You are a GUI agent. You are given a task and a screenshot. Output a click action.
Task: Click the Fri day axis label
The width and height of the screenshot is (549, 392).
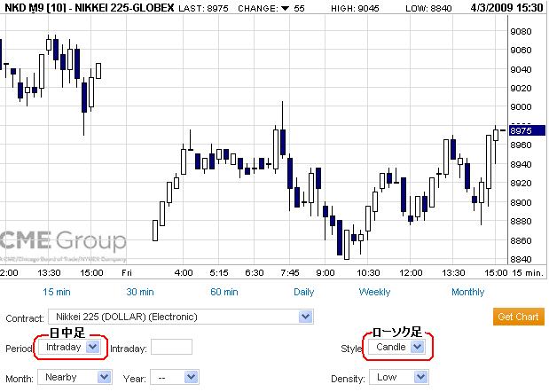coord(127,272)
